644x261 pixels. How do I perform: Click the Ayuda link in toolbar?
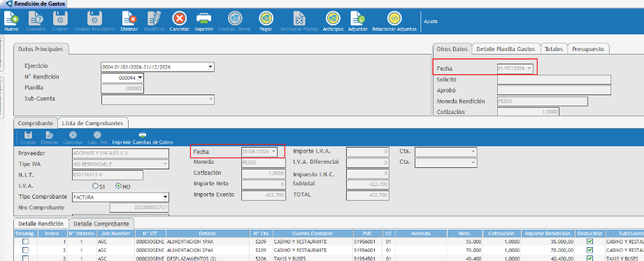coord(431,21)
